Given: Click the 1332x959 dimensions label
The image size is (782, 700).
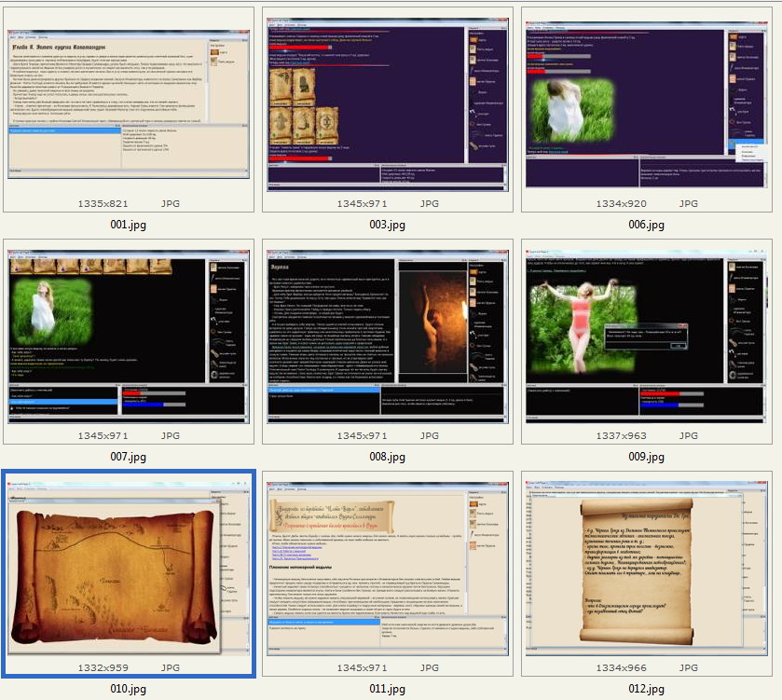Looking at the screenshot, I should [103, 667].
